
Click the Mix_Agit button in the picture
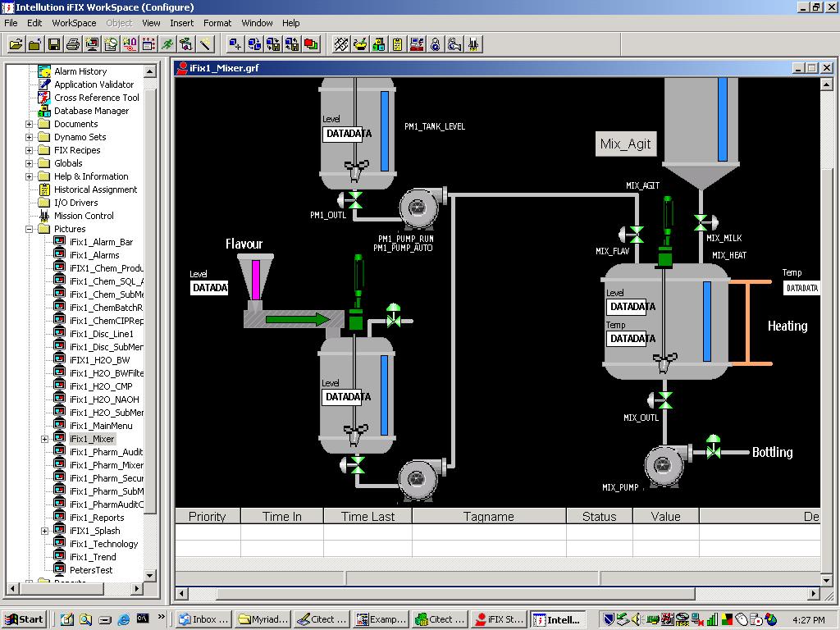[x=626, y=144]
